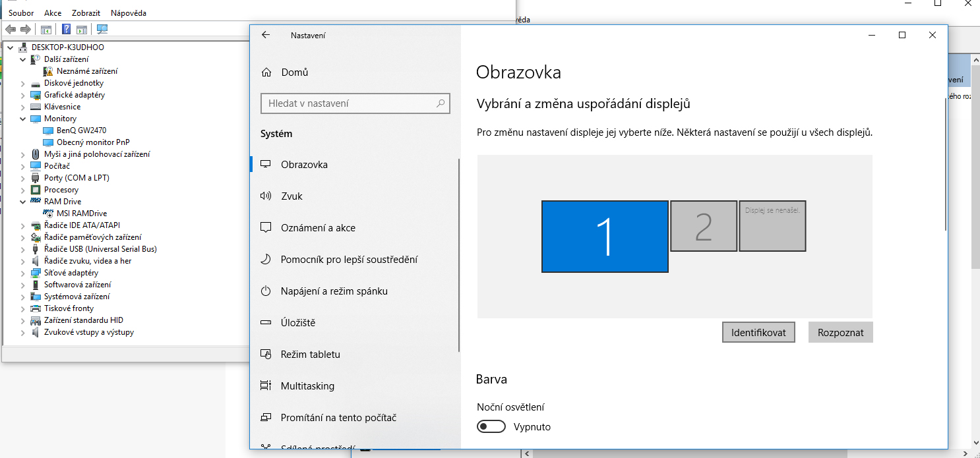This screenshot has height=458, width=980.
Task: Expand the Počítač node
Action: (23, 166)
